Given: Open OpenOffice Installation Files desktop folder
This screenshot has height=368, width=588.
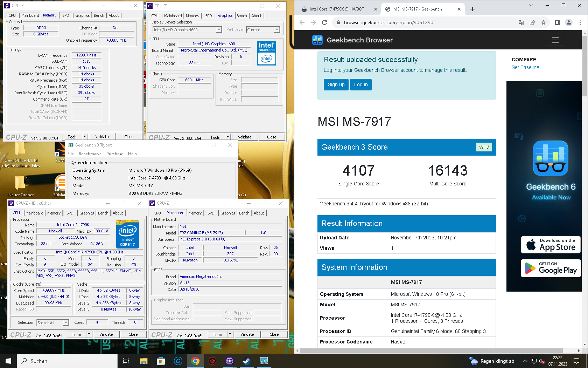Looking at the screenshot, I should 21,155.
